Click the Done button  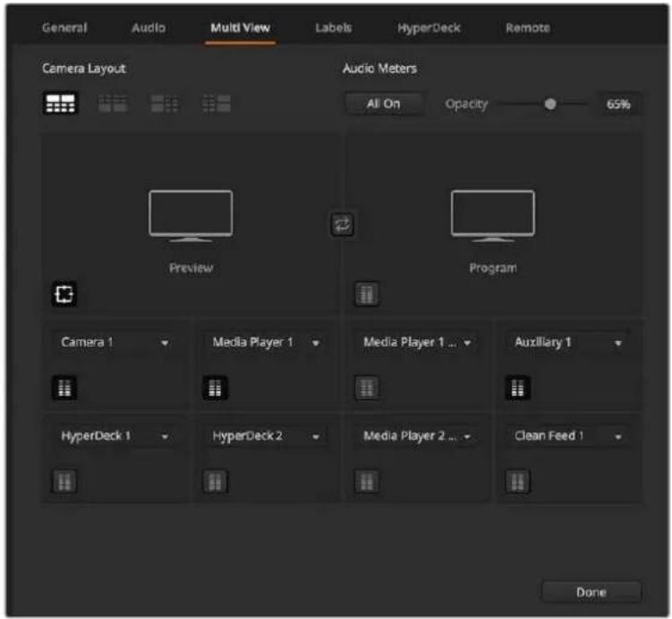tap(591, 592)
